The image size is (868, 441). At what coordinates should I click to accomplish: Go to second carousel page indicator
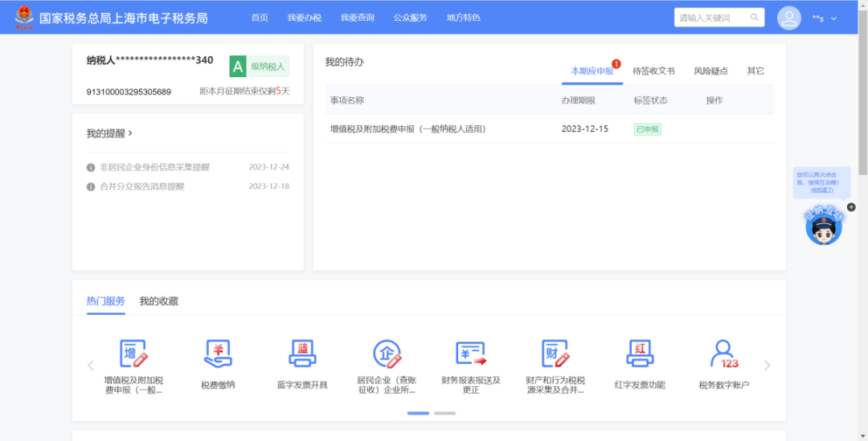[444, 414]
